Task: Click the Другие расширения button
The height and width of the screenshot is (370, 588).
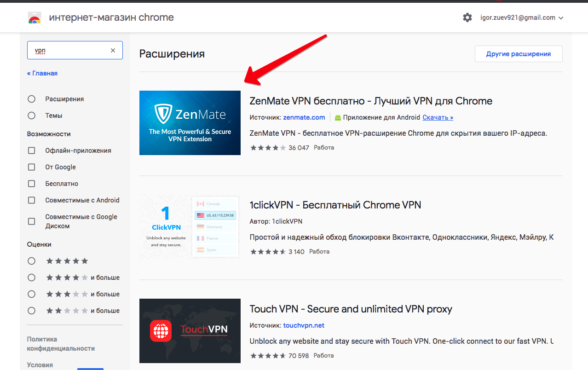Action: tap(519, 54)
